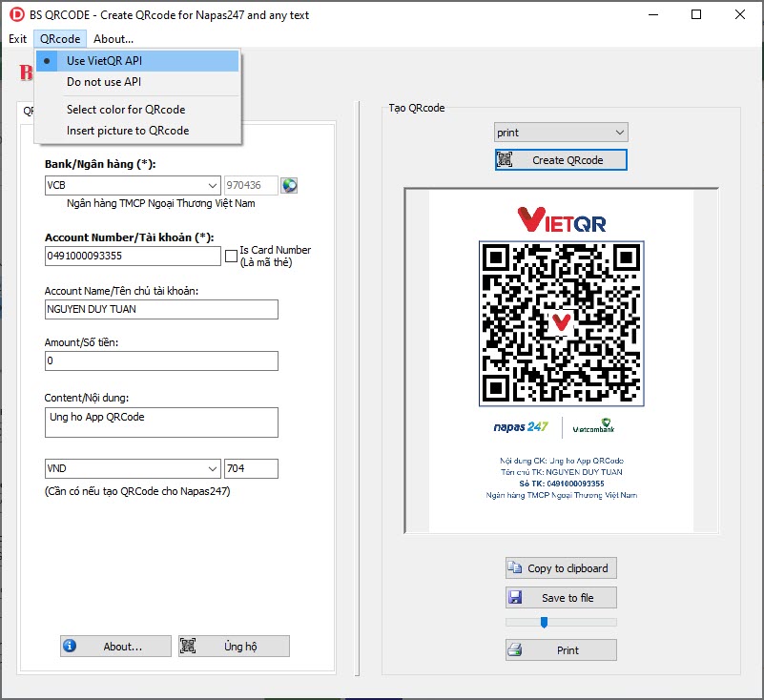Image resolution: width=764 pixels, height=700 pixels.
Task: Click the generated VietQR code image
Action: [561, 323]
